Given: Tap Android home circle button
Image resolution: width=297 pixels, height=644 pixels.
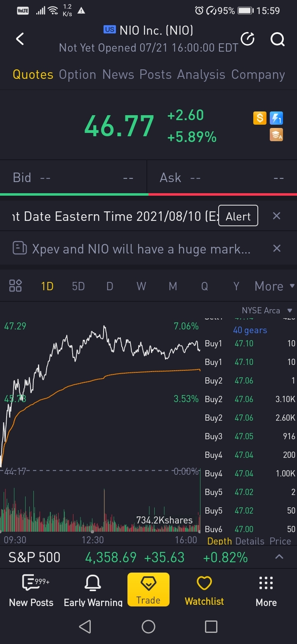Looking at the screenshot, I should 148,627.
